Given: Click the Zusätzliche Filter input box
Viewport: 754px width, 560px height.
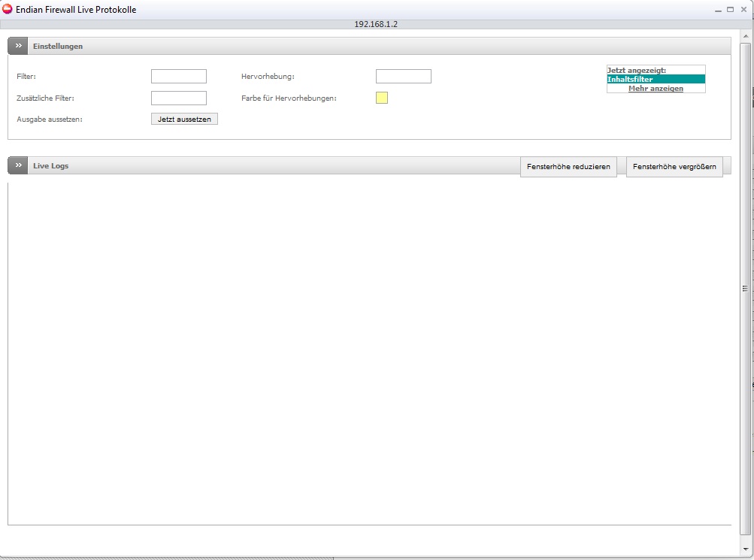Looking at the screenshot, I should point(178,98).
